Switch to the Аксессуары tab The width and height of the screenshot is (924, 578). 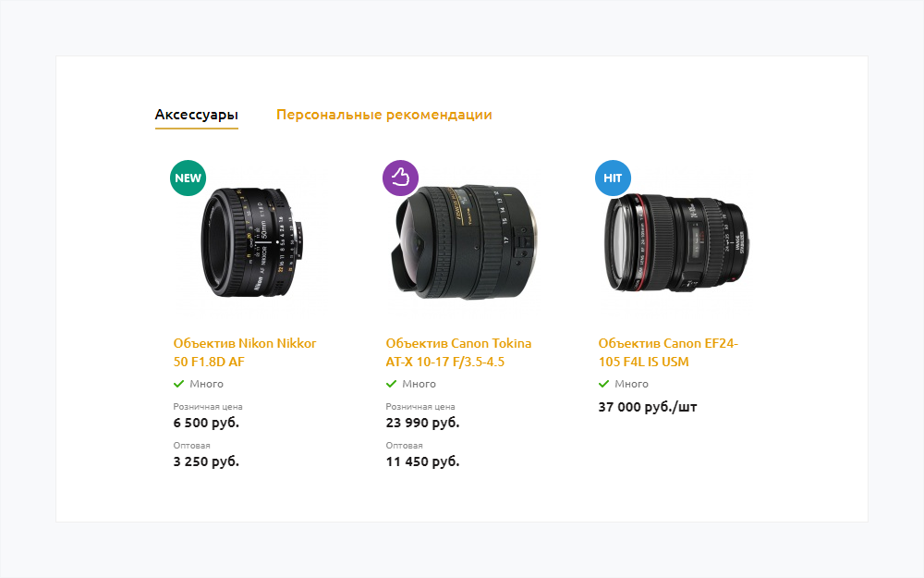click(197, 115)
